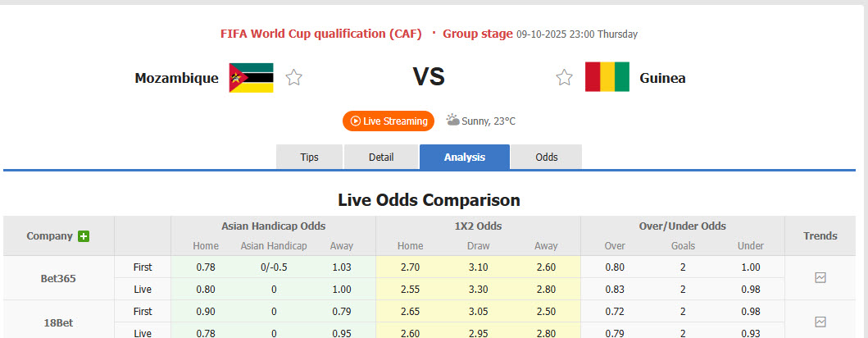This screenshot has width=868, height=338.
Task: Click the 18Bet company name
Action: 59,322
